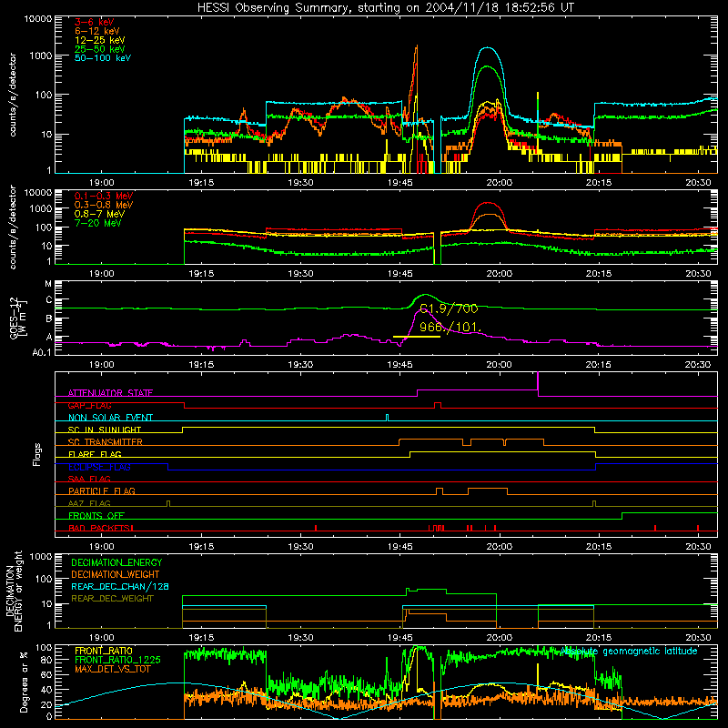Click the REAR_DEC_WEIGHT legend label
728x728 pixels.
point(112,599)
